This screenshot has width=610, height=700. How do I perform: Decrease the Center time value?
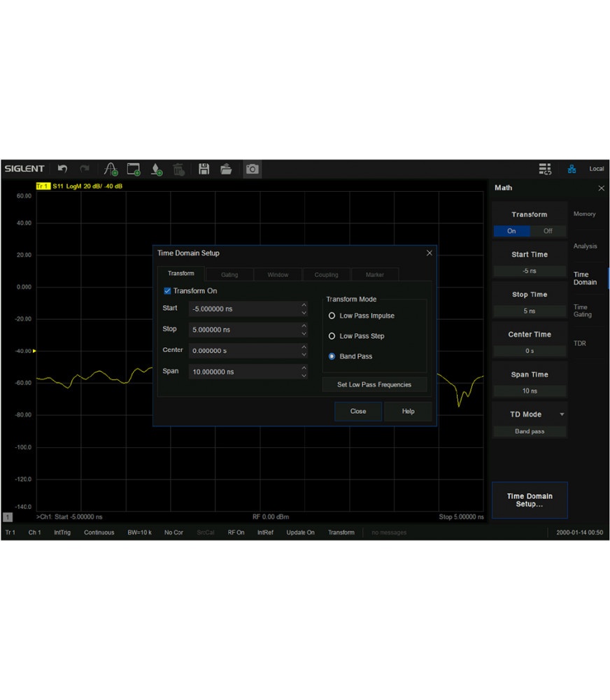(x=304, y=355)
